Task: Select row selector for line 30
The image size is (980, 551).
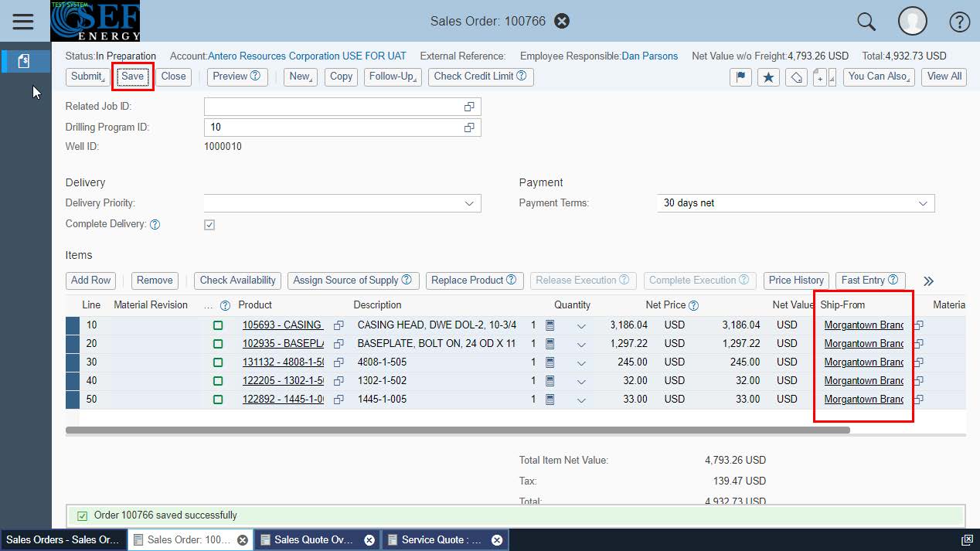Action: click(73, 362)
